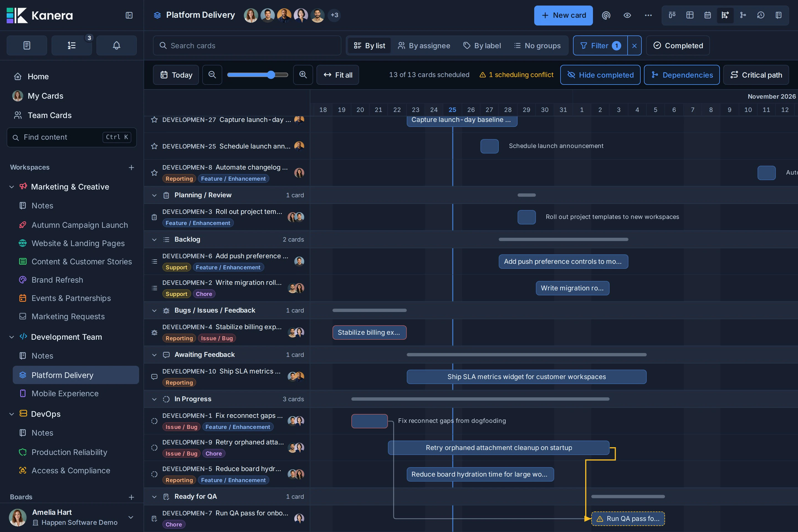Screen dimensions: 798x532
Task: Select the No groups option
Action: [x=537, y=45]
